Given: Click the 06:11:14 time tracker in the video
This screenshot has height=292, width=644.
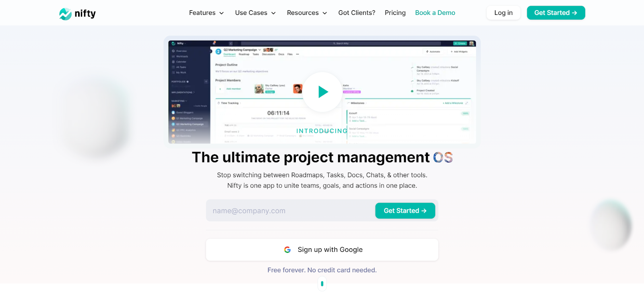Looking at the screenshot, I should [x=278, y=113].
